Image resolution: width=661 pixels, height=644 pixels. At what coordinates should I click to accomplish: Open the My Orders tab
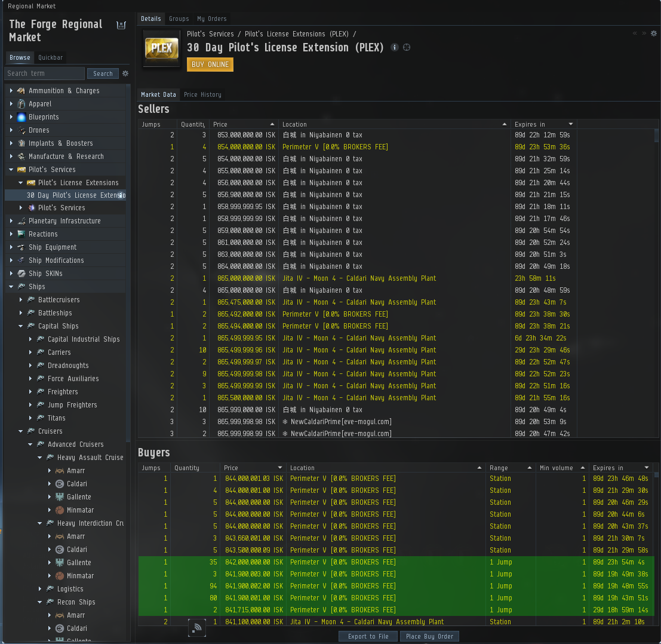(211, 19)
